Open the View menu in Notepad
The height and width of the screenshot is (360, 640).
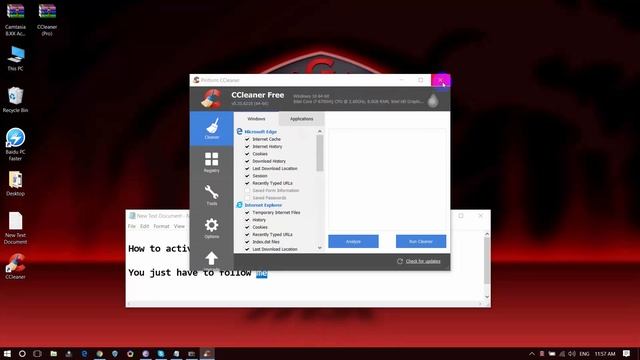coord(179,226)
